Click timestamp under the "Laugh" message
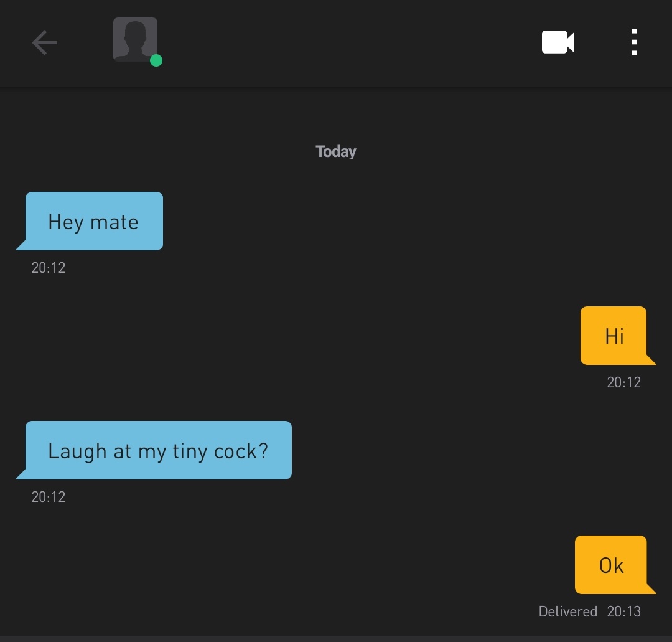 pyautogui.click(x=49, y=497)
